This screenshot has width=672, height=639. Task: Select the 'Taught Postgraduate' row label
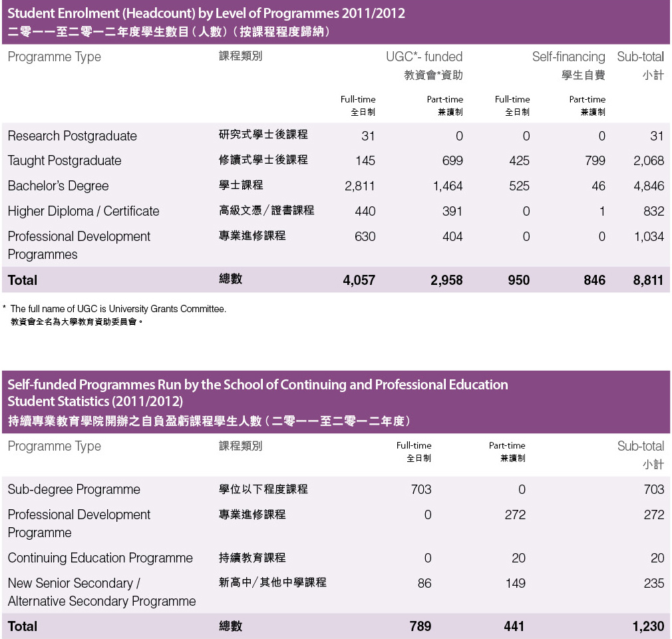point(65,160)
